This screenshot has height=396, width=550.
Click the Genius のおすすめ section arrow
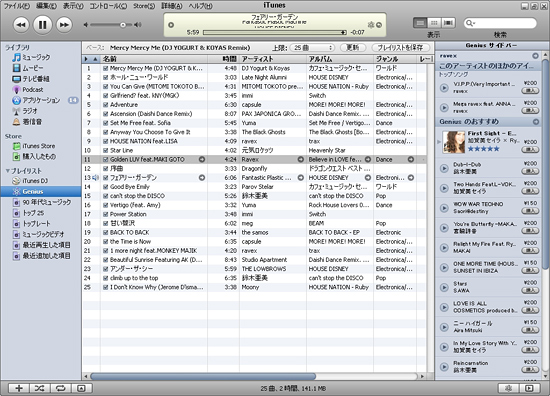[536, 122]
